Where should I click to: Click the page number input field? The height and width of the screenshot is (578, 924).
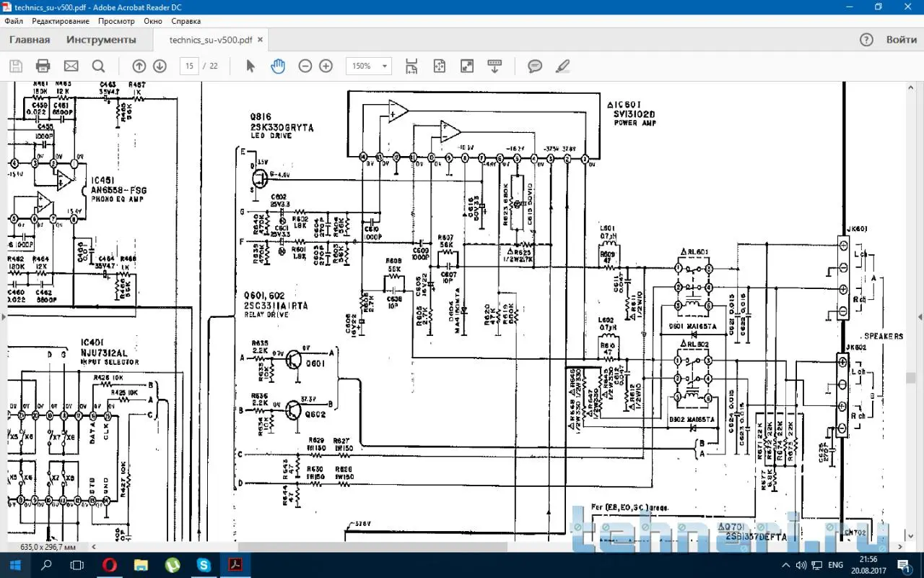[x=189, y=66]
